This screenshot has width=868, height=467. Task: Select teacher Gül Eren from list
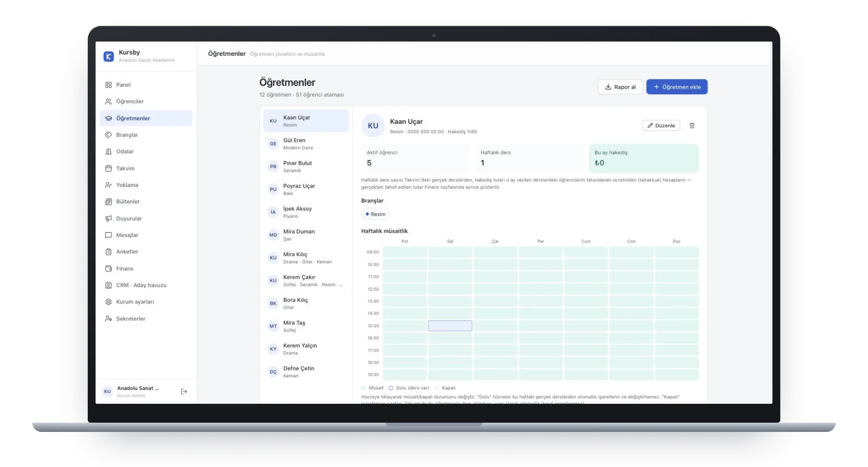tap(306, 144)
